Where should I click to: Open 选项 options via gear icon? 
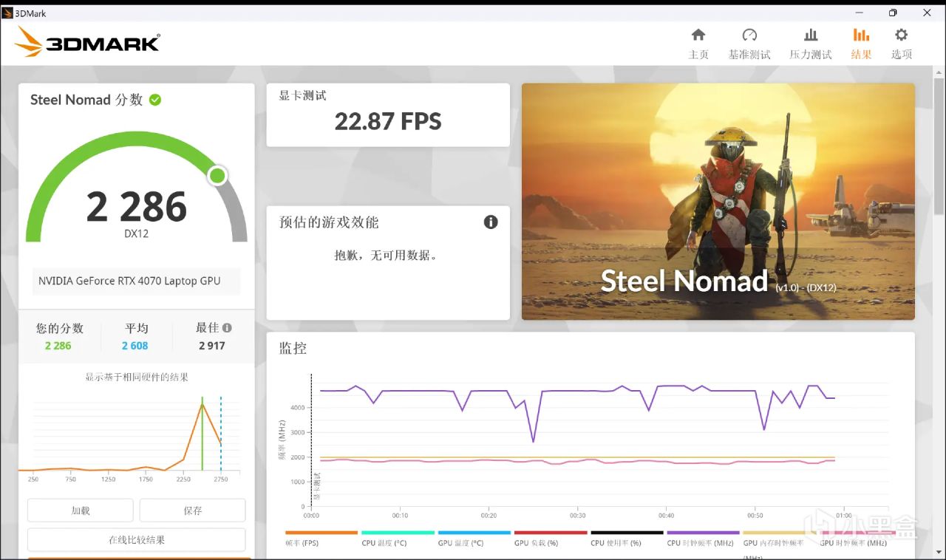tap(901, 44)
